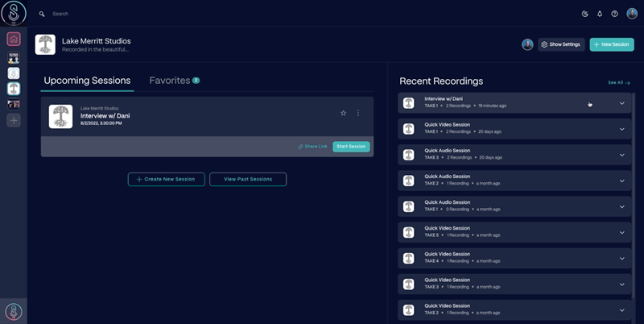The width and height of the screenshot is (644, 324).
Task: Open the help question mark icon
Action: point(614,14)
